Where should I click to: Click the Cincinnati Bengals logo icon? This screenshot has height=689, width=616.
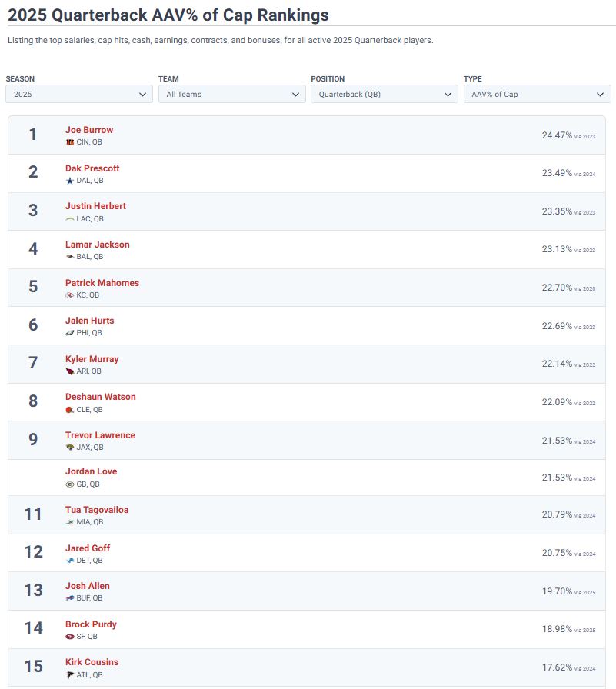70,142
